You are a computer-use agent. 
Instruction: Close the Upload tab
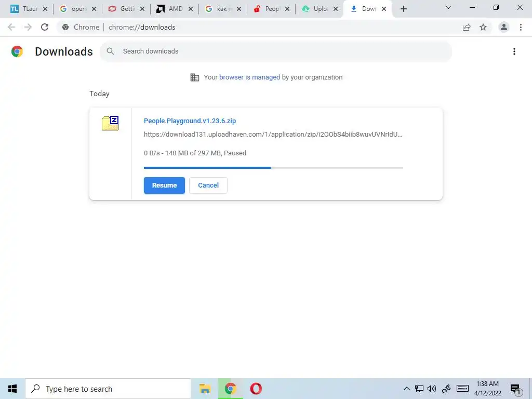[x=336, y=9]
